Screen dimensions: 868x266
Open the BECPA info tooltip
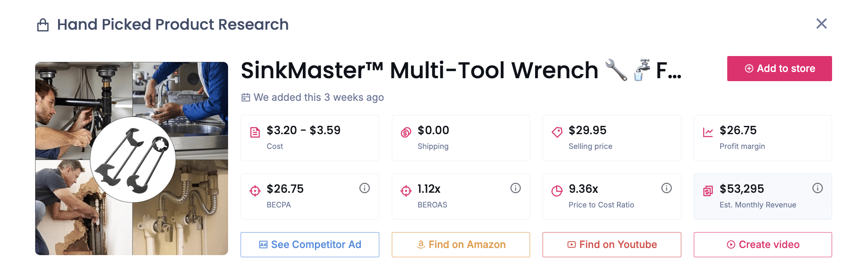[364, 188]
